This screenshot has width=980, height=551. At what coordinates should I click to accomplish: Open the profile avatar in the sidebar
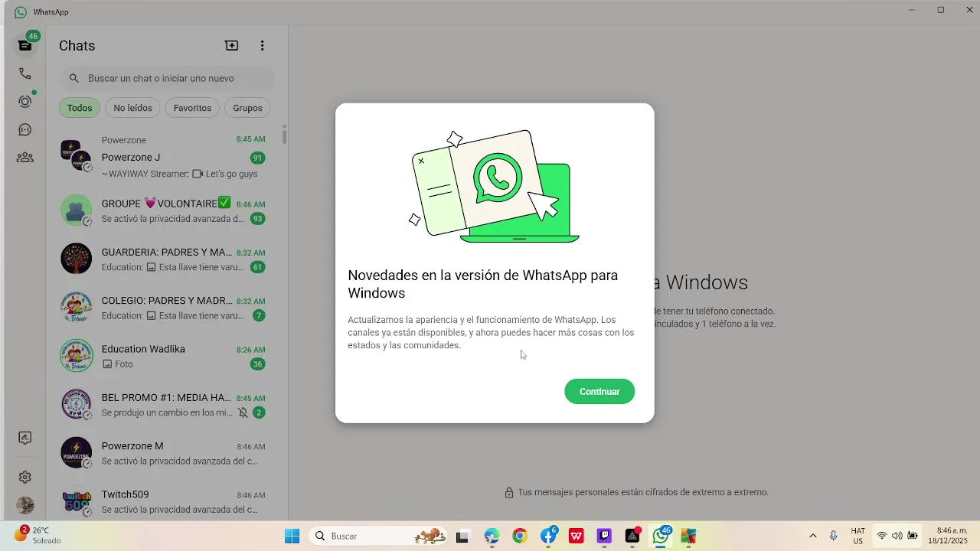tap(25, 505)
